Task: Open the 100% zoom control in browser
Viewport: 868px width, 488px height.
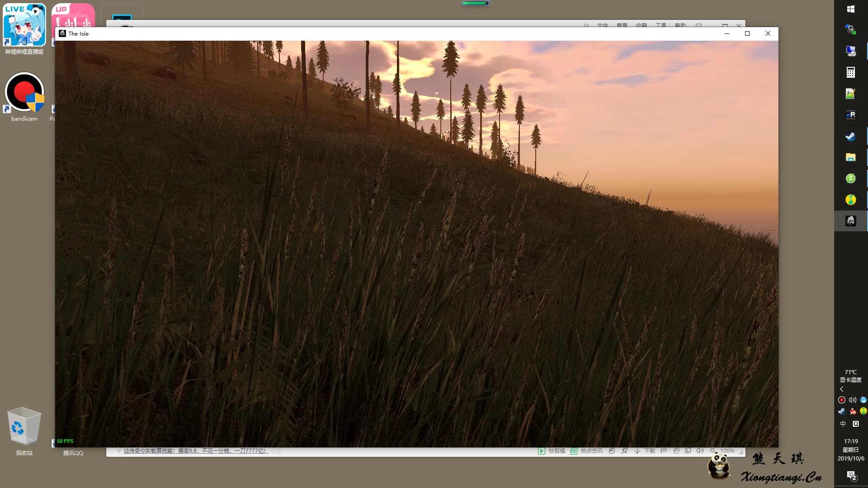Action: coord(722,451)
